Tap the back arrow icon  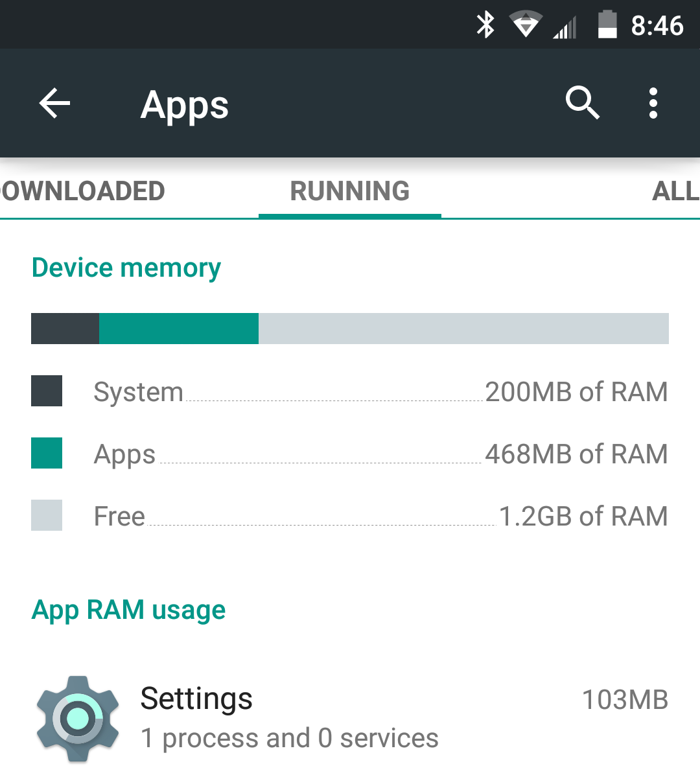coord(54,103)
